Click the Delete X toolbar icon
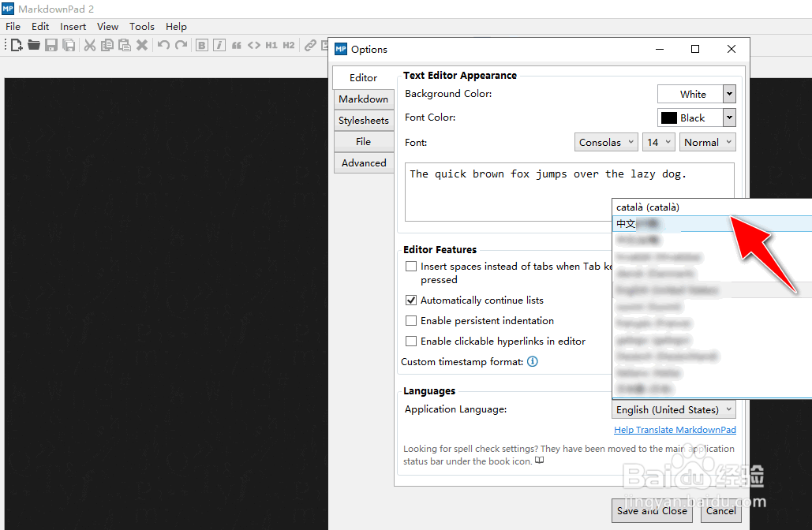 142,46
